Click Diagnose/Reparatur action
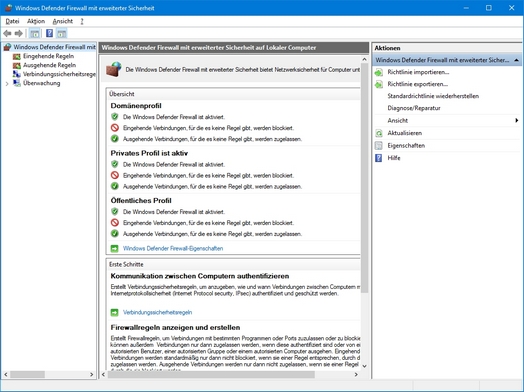This screenshot has width=524, height=392. pos(414,108)
